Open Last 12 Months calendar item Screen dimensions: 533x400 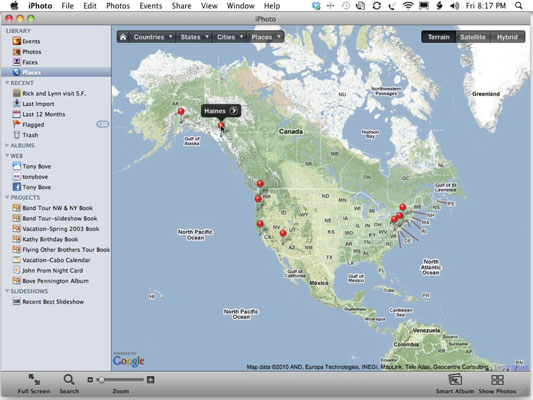click(44, 114)
